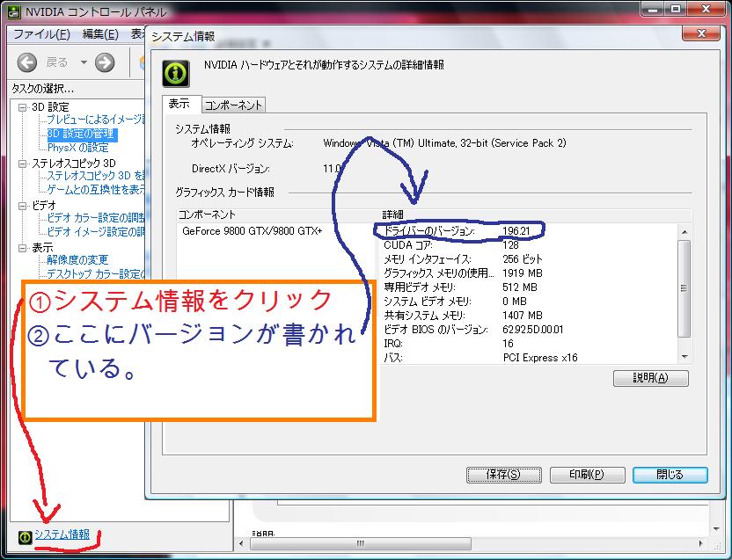Minimize the NVIDIA コントロール パネル window
The image size is (732, 560).
click(x=653, y=9)
